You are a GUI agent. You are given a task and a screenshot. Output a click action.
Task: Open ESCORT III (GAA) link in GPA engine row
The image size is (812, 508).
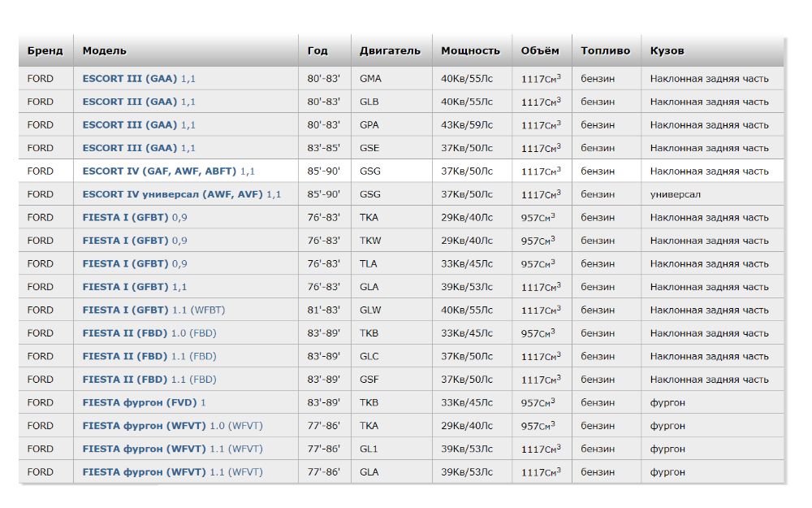(139, 125)
